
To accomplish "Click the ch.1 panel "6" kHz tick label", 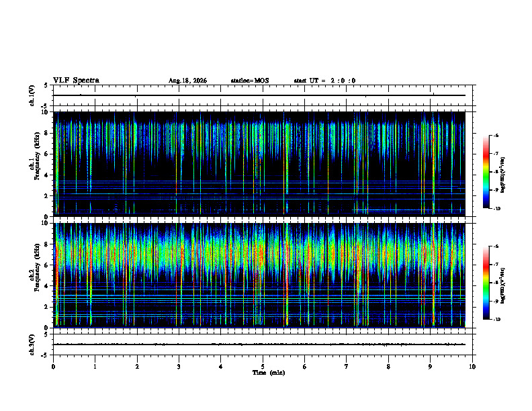I will tap(46, 154).
